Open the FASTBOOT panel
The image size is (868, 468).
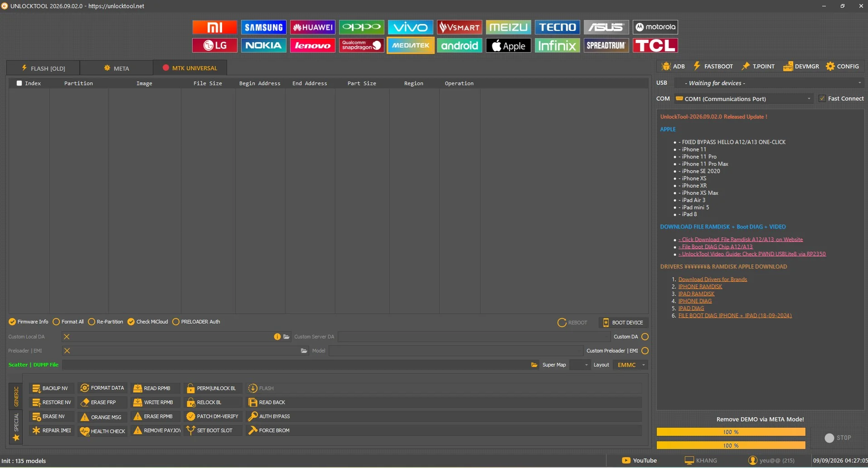tap(713, 66)
